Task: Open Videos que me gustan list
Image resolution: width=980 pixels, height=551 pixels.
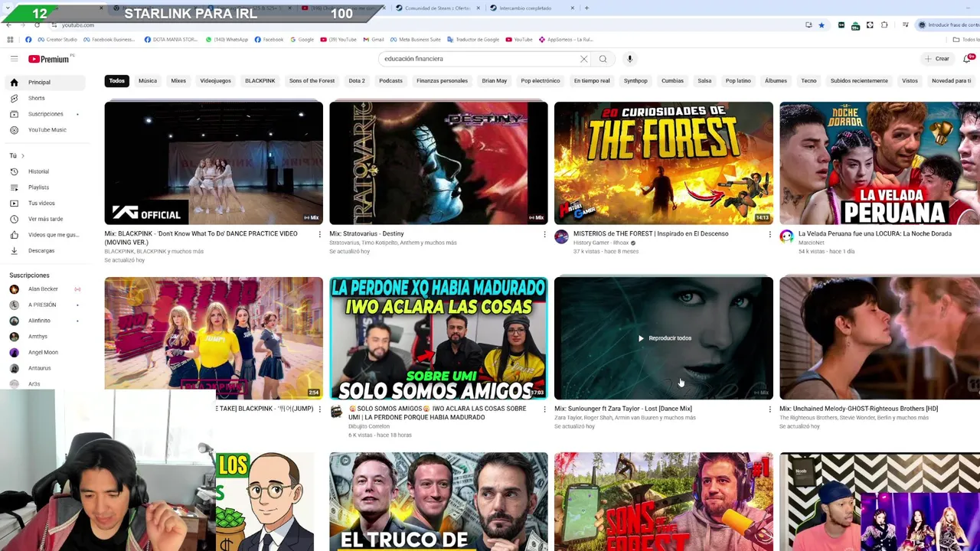Action: (x=45, y=235)
